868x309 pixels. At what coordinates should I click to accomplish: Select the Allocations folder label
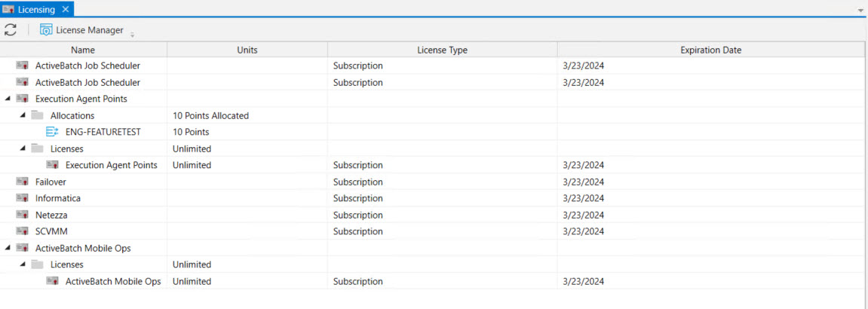coord(72,115)
